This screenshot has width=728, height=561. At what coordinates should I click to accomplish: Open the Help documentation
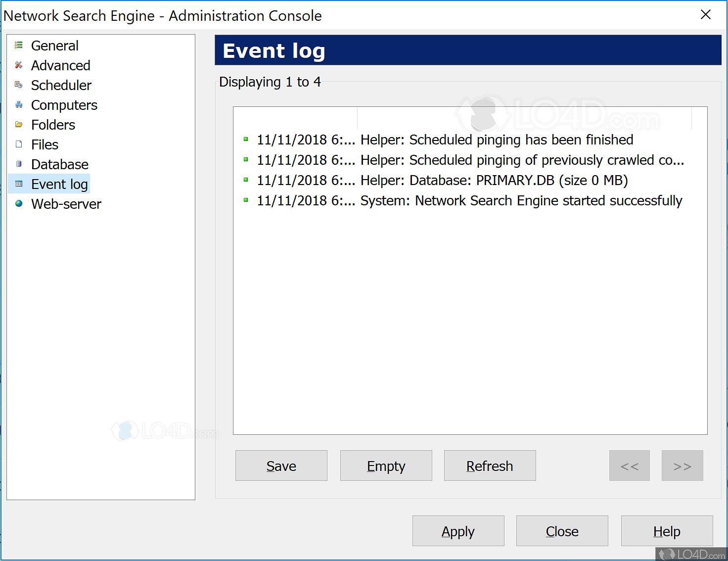(x=667, y=531)
